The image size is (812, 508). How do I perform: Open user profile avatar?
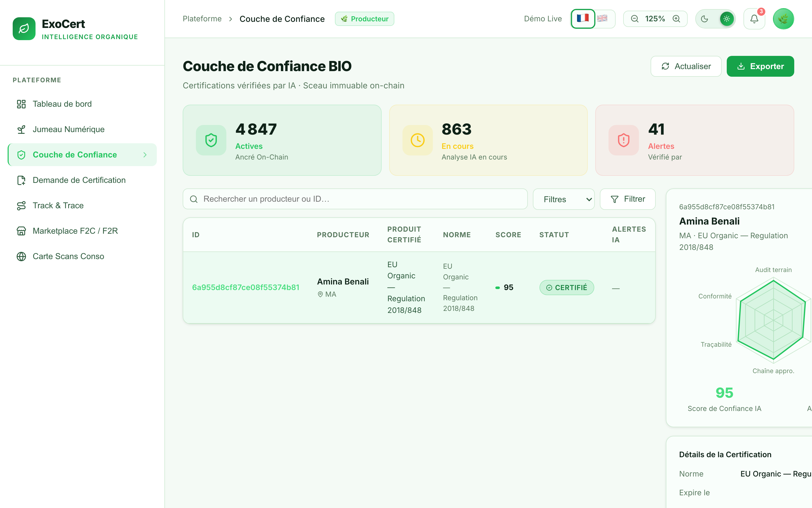783,19
